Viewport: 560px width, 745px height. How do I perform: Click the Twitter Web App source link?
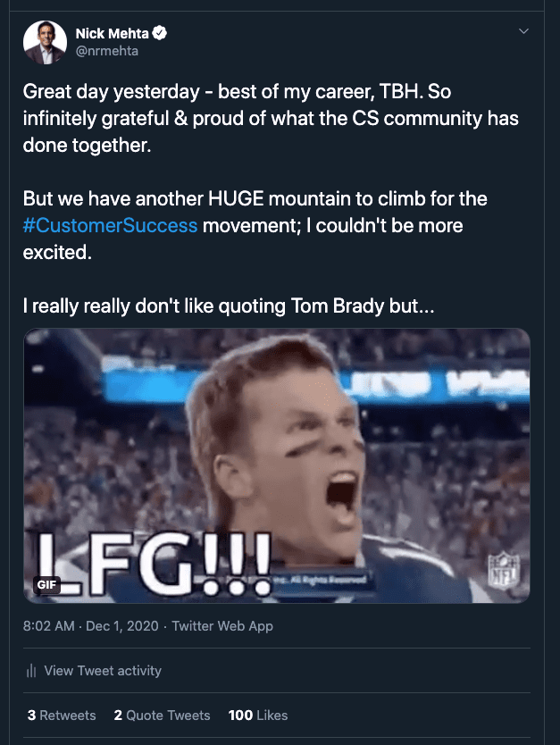[x=222, y=626]
